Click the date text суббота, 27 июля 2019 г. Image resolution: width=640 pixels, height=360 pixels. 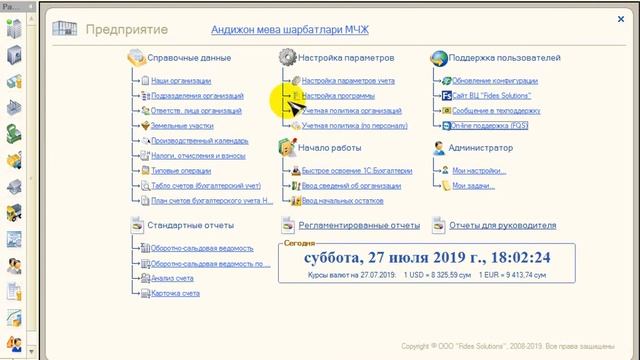click(x=394, y=258)
